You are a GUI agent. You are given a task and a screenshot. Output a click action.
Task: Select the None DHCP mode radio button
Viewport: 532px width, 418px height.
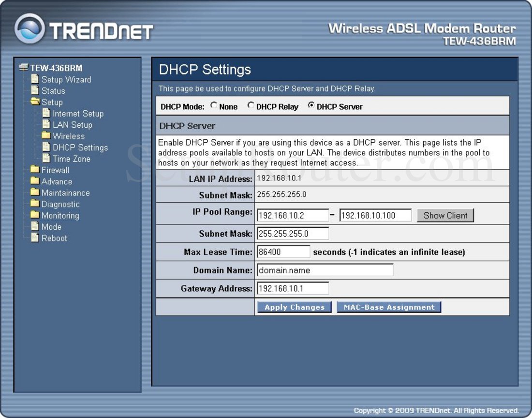(214, 105)
